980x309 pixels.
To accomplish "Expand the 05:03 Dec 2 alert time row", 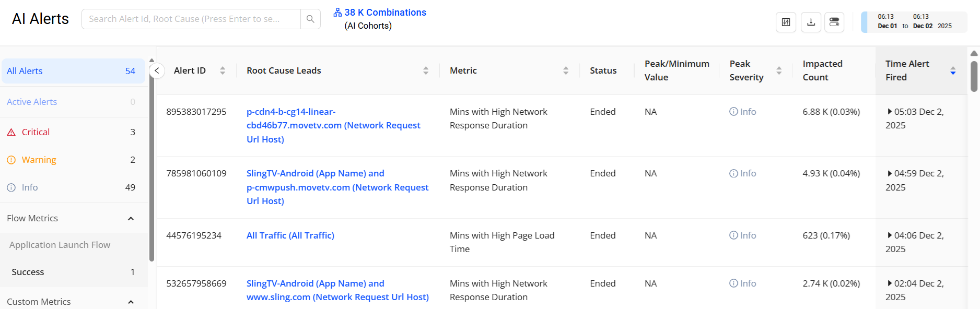I will coord(890,112).
